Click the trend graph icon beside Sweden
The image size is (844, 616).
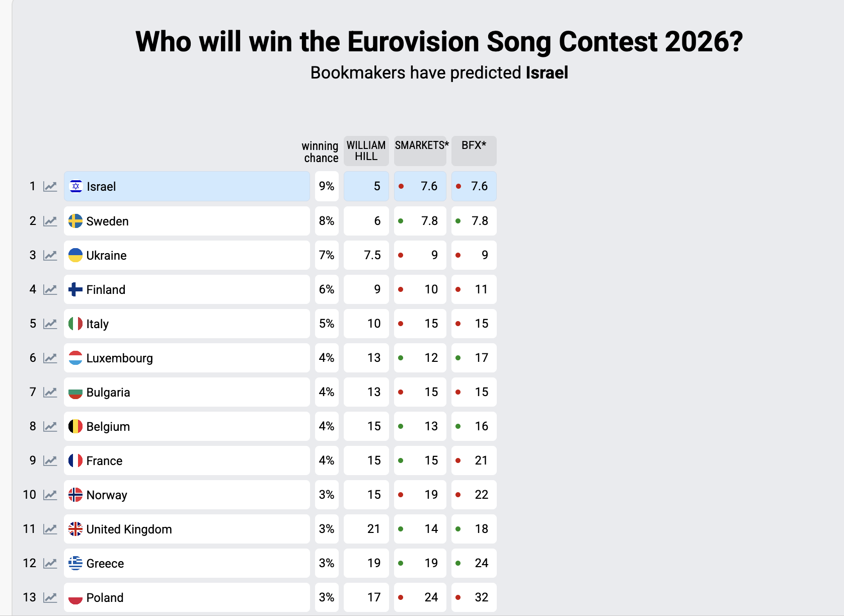[50, 221]
